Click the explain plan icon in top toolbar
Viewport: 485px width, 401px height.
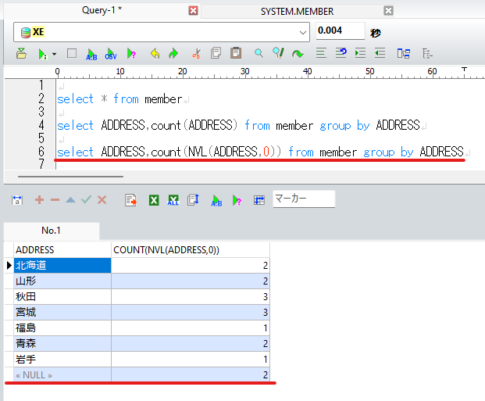(x=131, y=54)
